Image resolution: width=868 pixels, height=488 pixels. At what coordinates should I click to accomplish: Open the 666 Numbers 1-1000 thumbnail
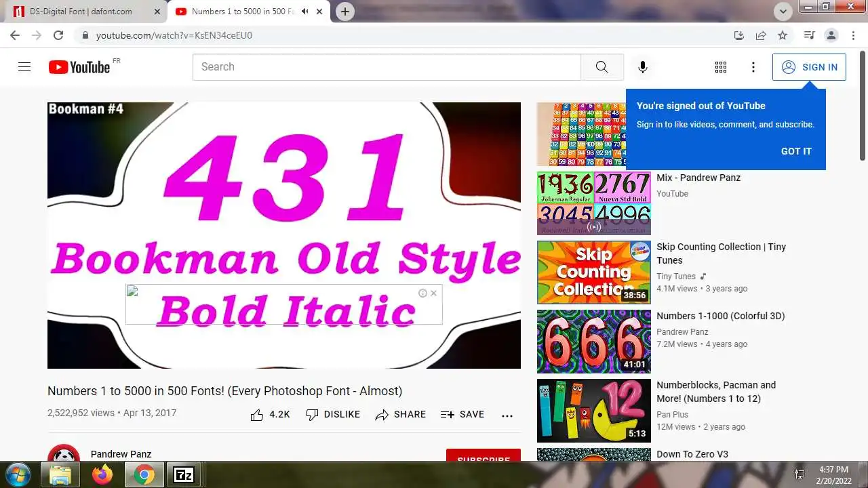pyautogui.click(x=594, y=342)
